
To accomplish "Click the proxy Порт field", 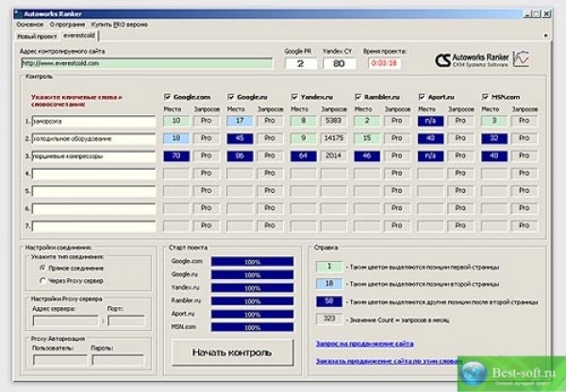I will click(x=126, y=320).
